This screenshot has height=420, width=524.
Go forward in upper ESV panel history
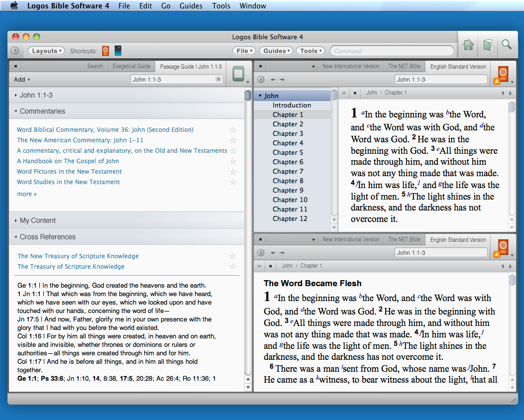[282, 80]
